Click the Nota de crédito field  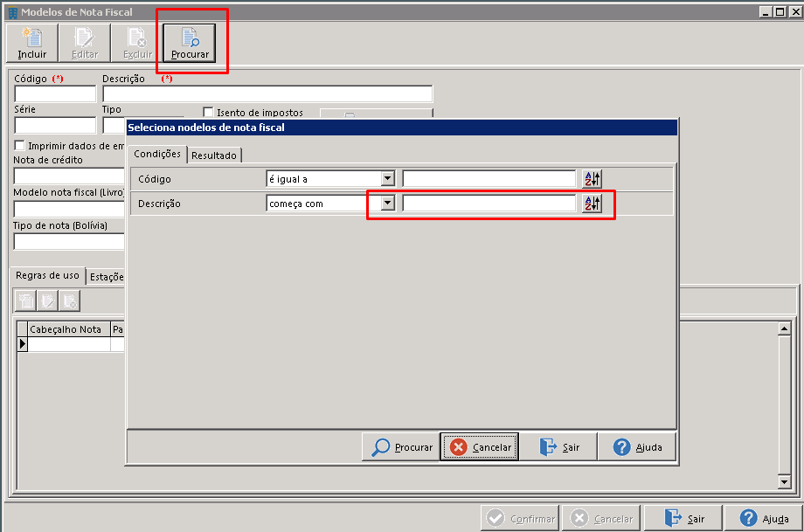point(69,176)
